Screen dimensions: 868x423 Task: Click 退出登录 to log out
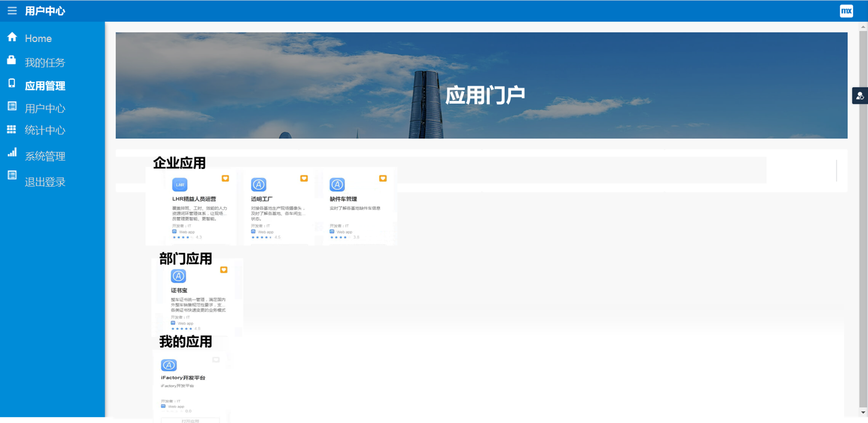(x=45, y=182)
